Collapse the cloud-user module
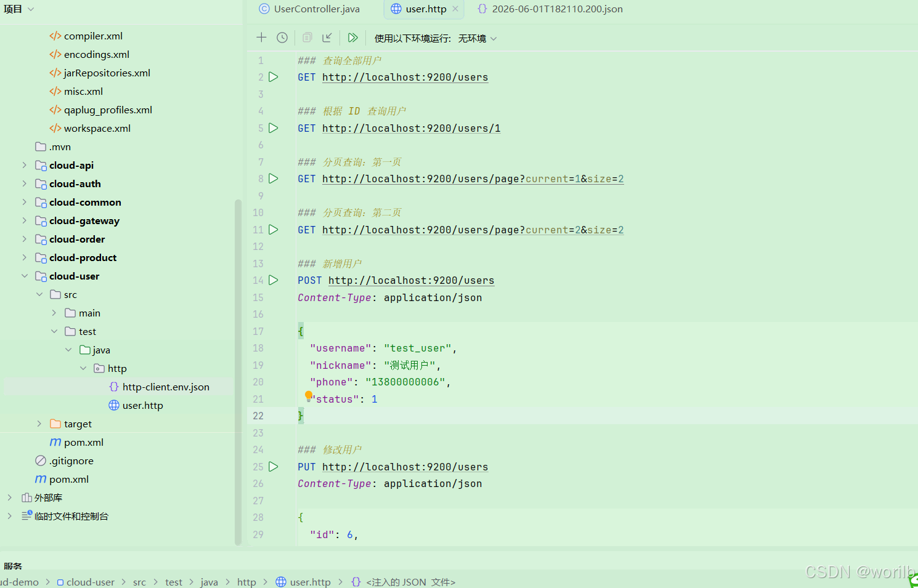918x588 pixels. click(24, 276)
